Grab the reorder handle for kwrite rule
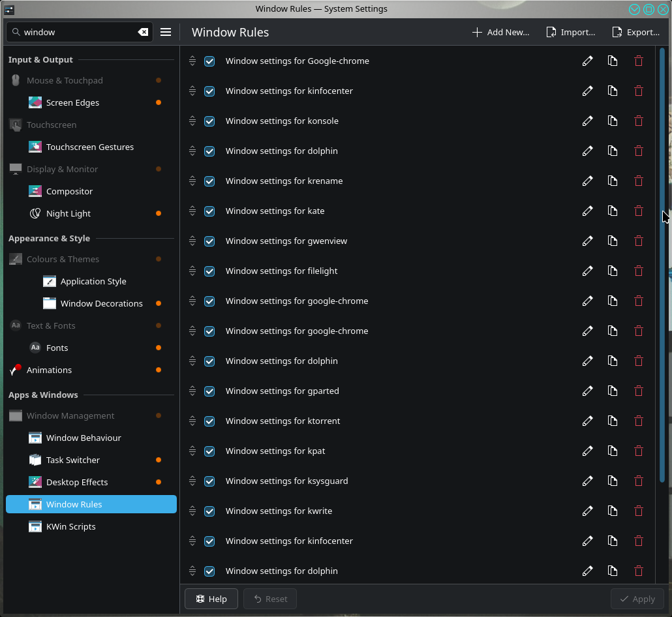Screen dimensions: 672x617 (x=192, y=511)
